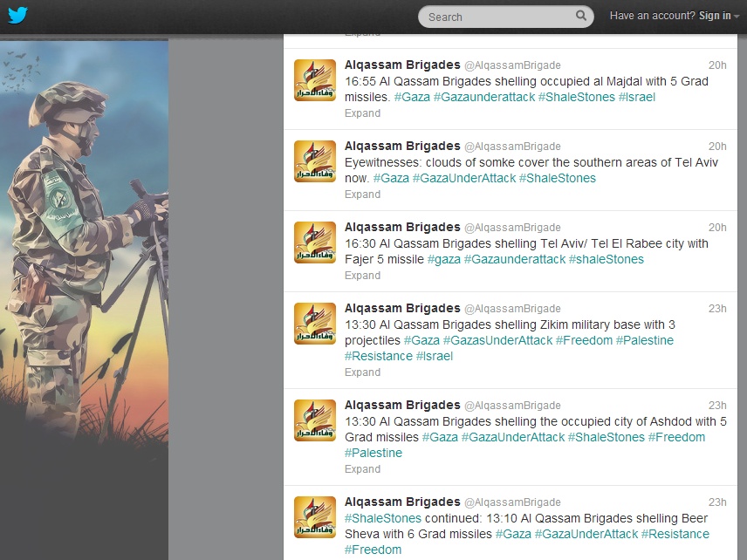Click #ShaleStones hashtag starting Beer Sheva tweet
747x560 pixels.
click(x=383, y=518)
